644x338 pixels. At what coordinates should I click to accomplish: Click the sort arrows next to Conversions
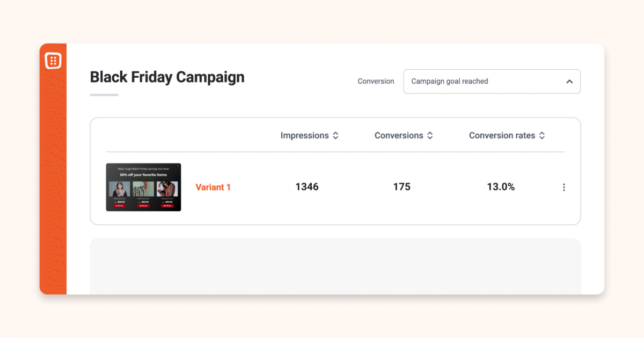click(430, 136)
